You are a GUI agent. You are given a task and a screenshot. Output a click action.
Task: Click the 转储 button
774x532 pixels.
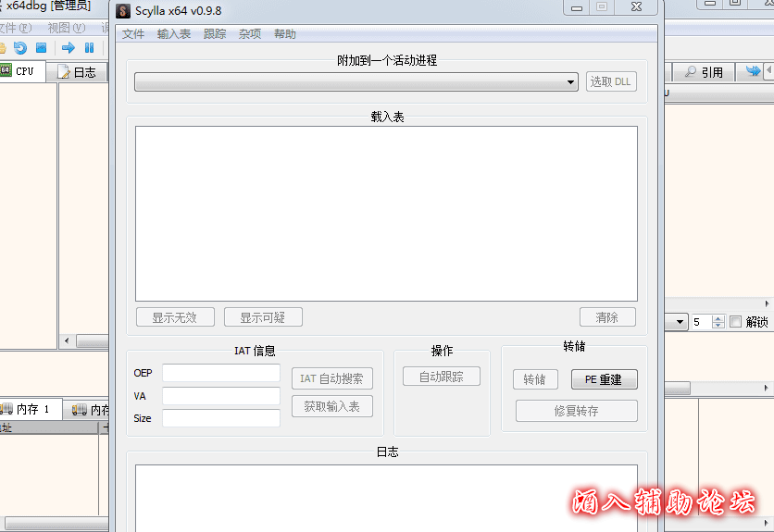click(535, 379)
